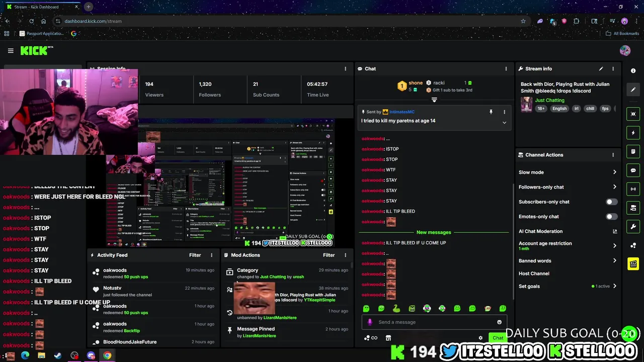Expand the pinned message chevron
The width and height of the screenshot is (644, 362).
[504, 123]
